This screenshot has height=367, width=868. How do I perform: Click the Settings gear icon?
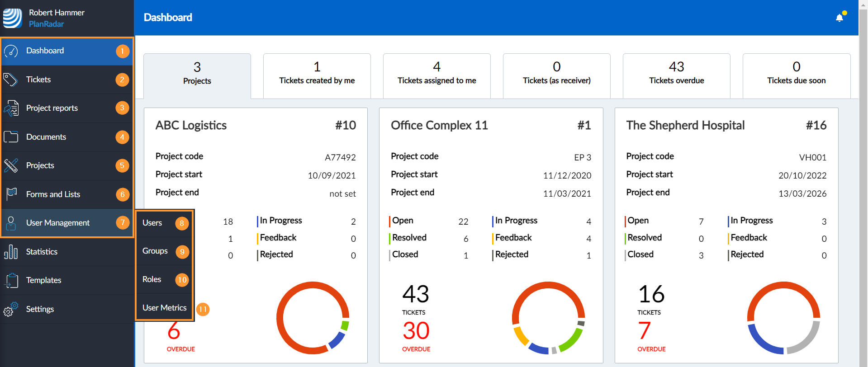(x=11, y=309)
